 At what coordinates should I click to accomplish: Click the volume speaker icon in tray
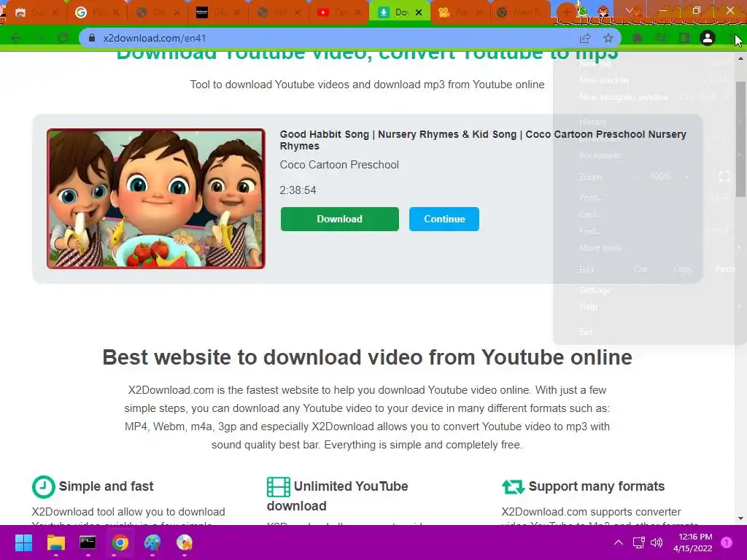[x=657, y=542]
